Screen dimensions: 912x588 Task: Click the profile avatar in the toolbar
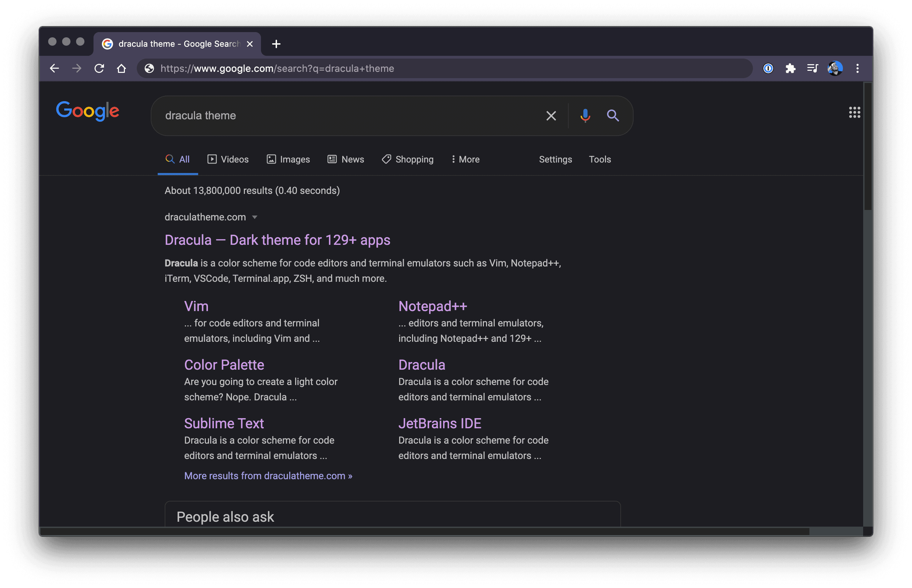click(835, 68)
